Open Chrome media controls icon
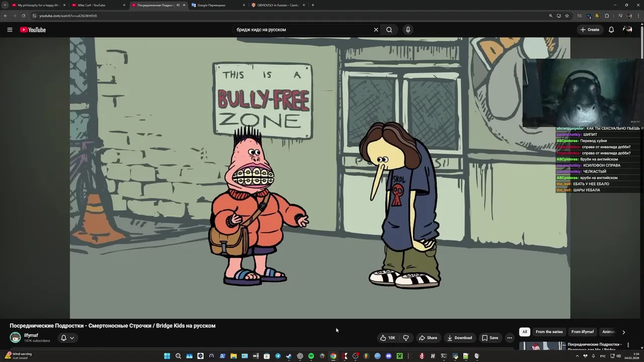Viewport: 644px width, 362px height. pyautogui.click(x=620, y=16)
